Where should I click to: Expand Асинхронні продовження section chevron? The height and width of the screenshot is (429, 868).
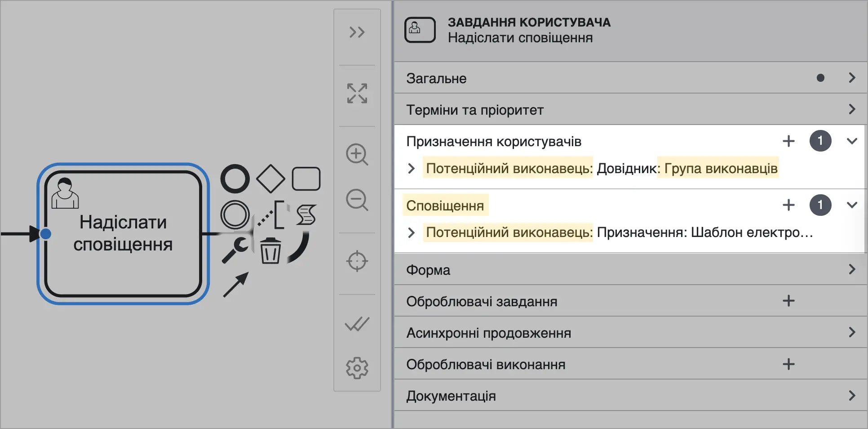point(852,332)
